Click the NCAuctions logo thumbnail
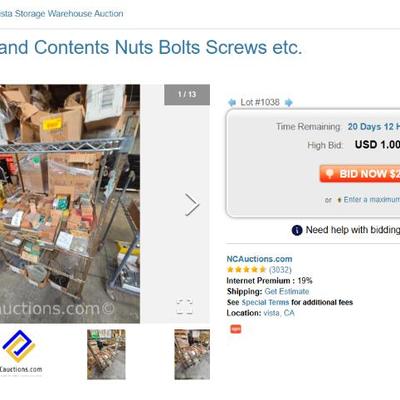400x400 pixels. [x=21, y=353]
